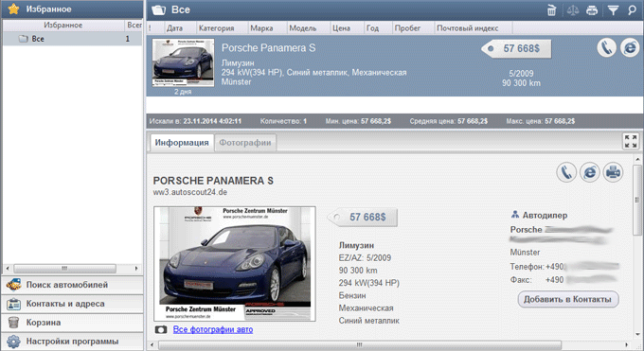Click the Добавить в Контакты button
Viewport: 644px width, 351px height.
pyautogui.click(x=568, y=299)
